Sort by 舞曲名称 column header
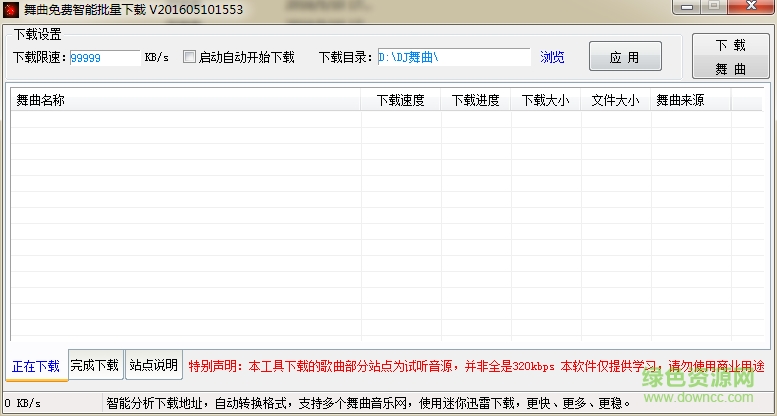 coord(186,100)
